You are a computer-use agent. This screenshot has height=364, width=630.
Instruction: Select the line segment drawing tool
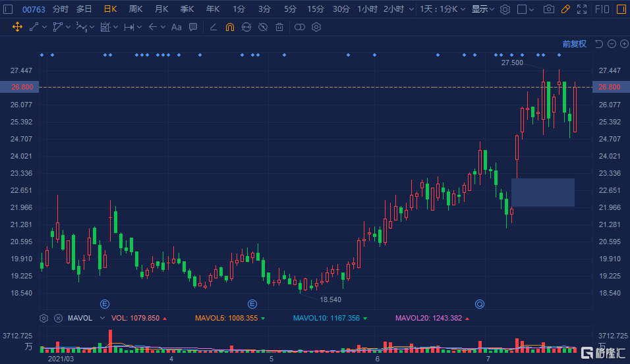tap(34, 27)
